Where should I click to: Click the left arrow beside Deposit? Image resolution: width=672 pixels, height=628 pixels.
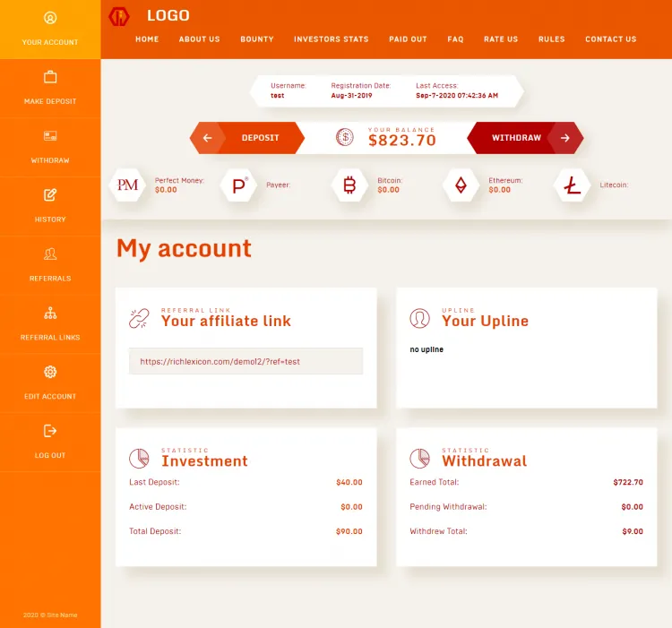pyautogui.click(x=208, y=138)
